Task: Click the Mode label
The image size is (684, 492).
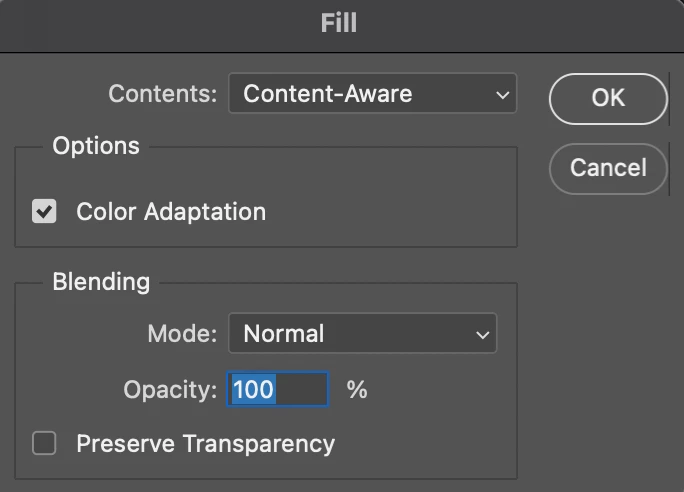Action: (182, 334)
